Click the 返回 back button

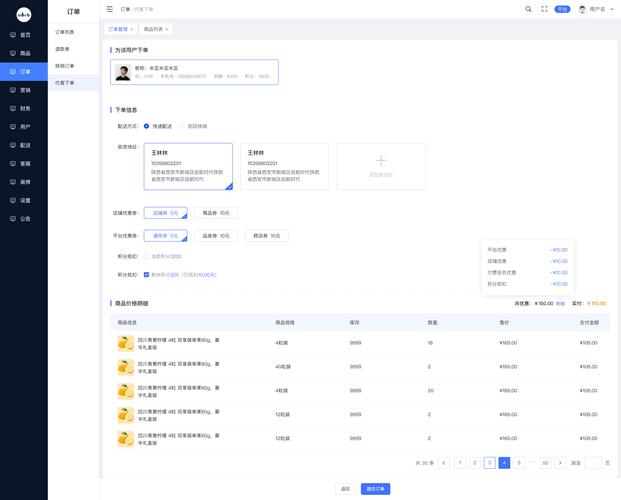point(345,489)
